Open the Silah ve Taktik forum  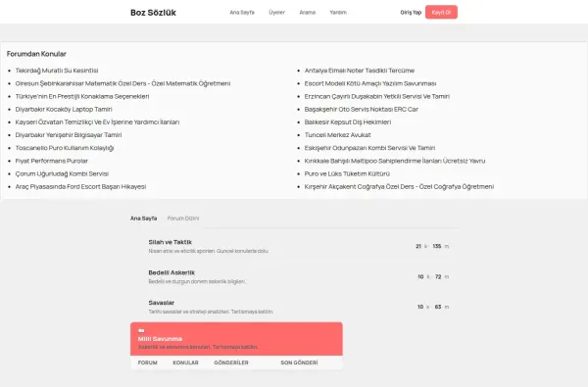click(170, 242)
